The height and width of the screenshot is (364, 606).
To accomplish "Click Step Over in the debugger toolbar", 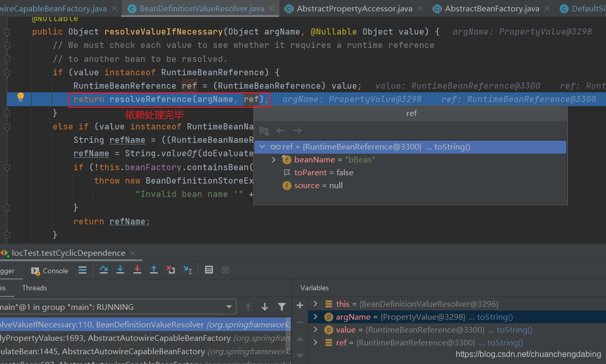I will (104, 270).
